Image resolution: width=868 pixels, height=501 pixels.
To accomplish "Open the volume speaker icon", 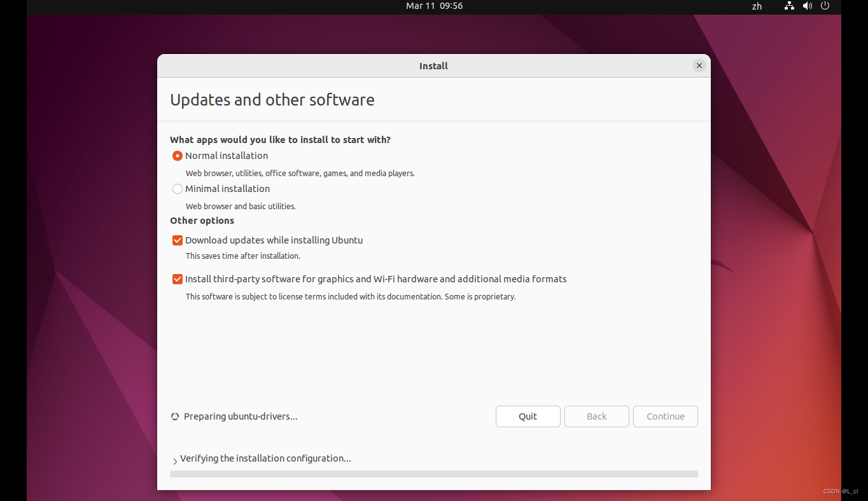I will 808,6.
